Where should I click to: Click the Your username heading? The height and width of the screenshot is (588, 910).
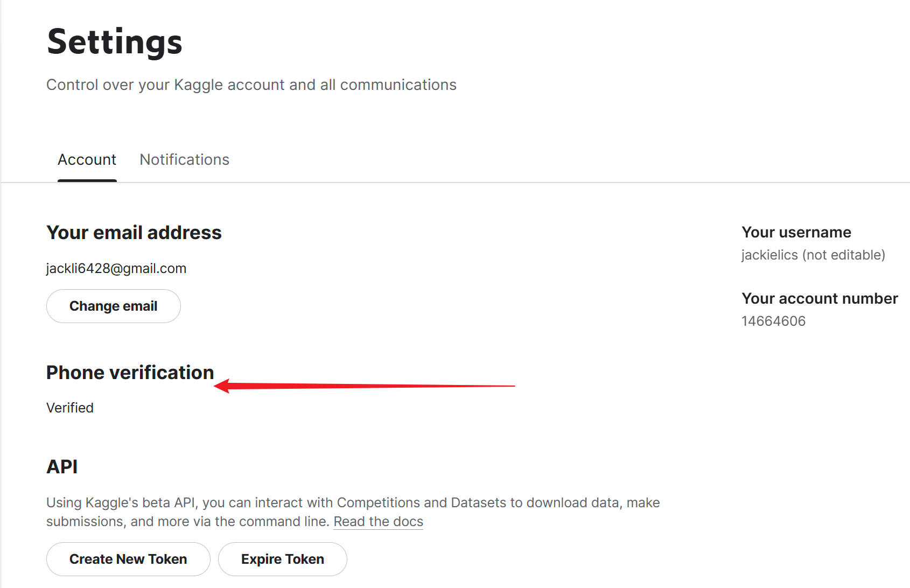click(796, 233)
